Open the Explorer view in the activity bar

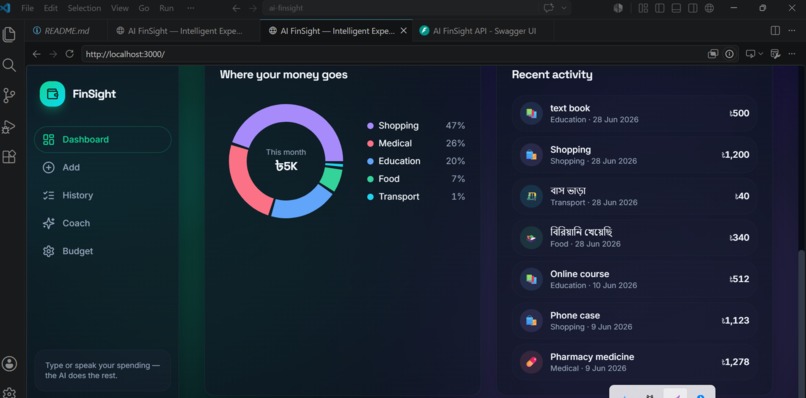pyautogui.click(x=9, y=34)
